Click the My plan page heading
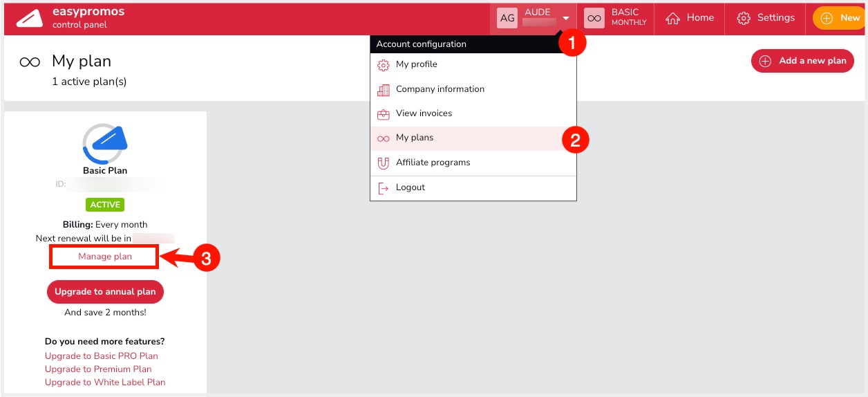This screenshot has height=397, width=868. 82,62
